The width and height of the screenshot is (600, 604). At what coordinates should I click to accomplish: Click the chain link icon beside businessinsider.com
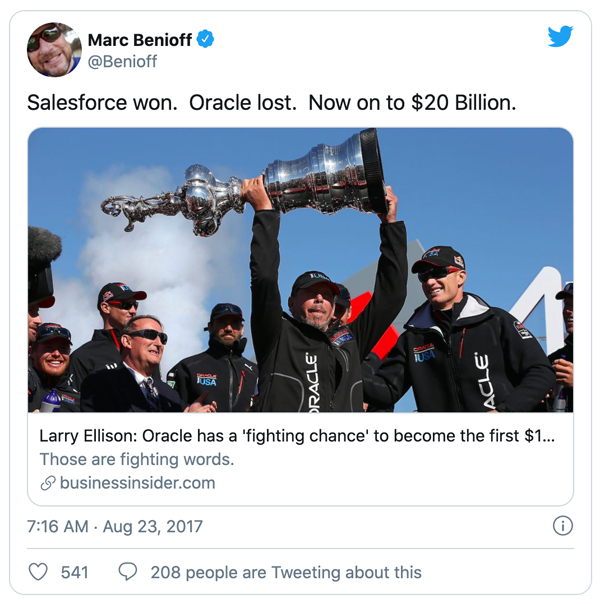47,483
